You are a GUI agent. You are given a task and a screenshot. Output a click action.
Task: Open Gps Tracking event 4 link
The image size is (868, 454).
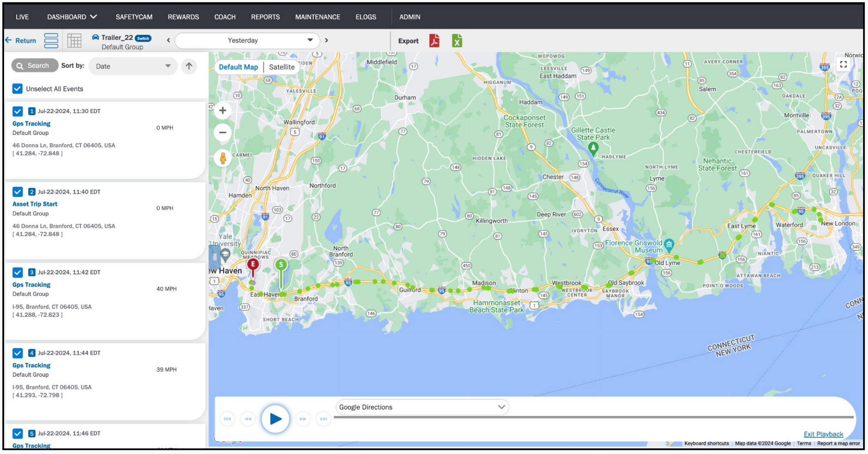tap(31, 365)
